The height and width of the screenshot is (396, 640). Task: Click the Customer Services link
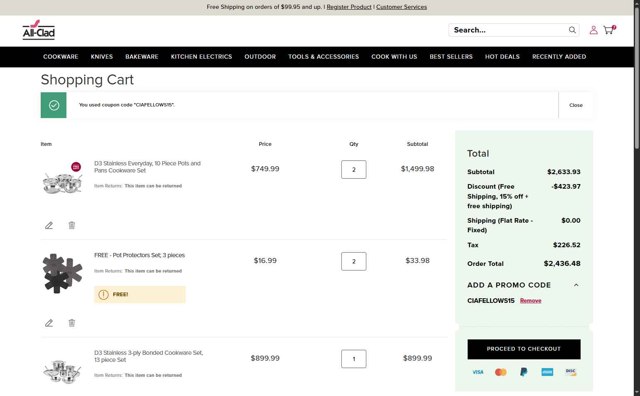[402, 7]
